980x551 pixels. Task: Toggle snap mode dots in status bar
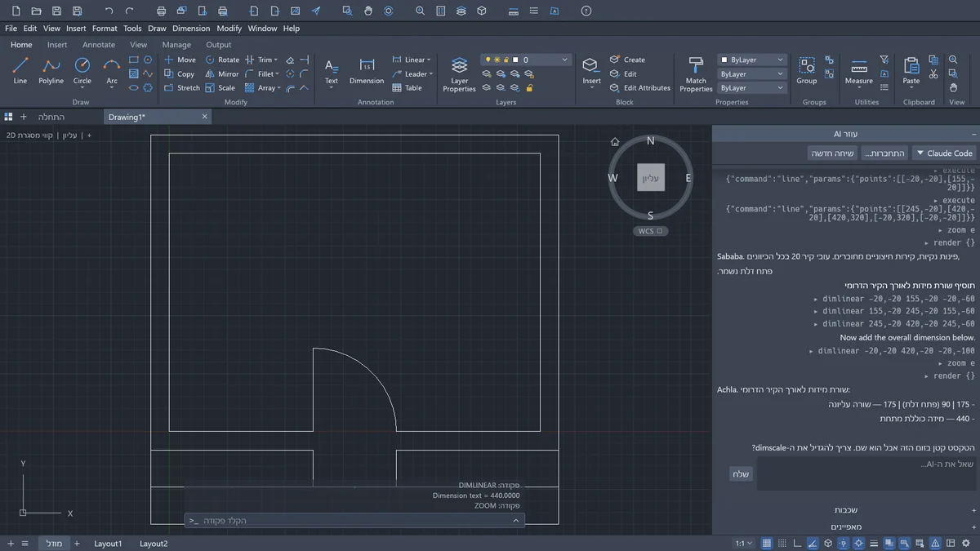[782, 544]
